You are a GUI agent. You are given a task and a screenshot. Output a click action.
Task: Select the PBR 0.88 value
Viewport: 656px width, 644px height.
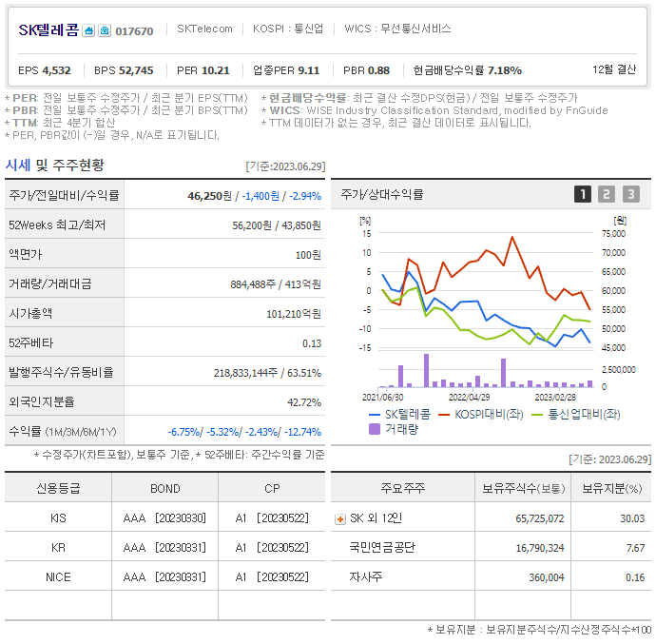coord(366,70)
